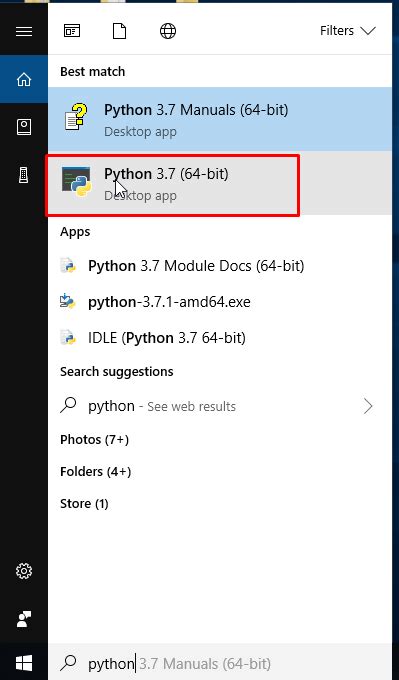Open the devices icon below Notebook in sidebar
399x680 pixels.
pyautogui.click(x=24, y=175)
